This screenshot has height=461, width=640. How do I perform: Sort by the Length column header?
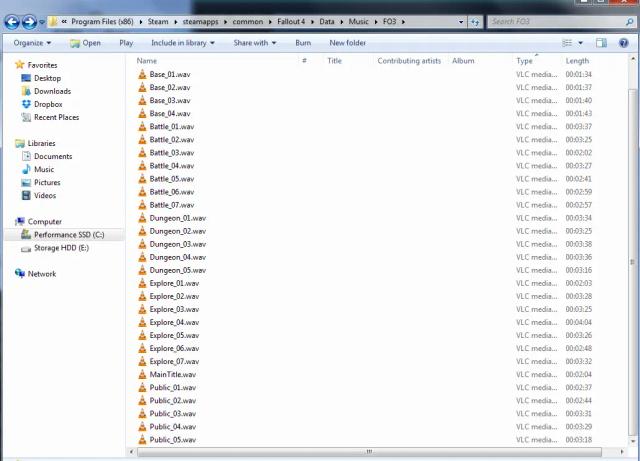point(577,61)
